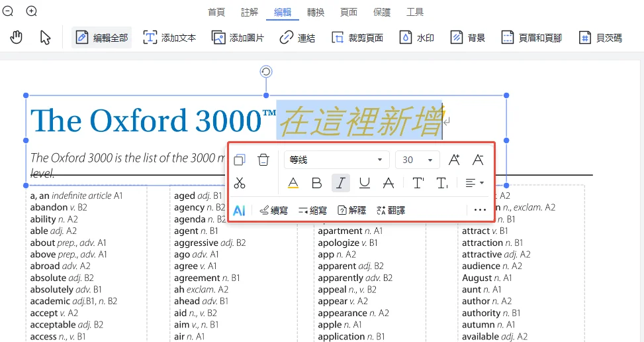Open the 連結 link tool
644x342 pixels.
click(297, 38)
